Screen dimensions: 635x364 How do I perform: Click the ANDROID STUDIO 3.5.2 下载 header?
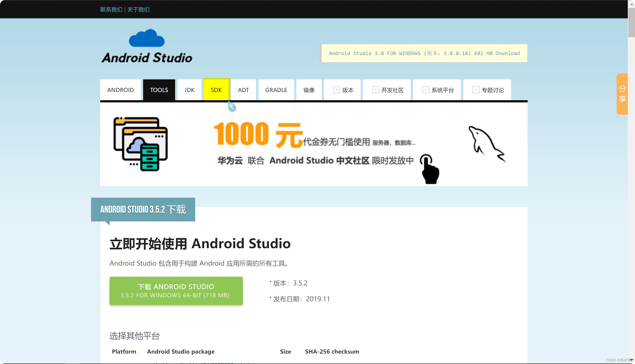coord(143,209)
